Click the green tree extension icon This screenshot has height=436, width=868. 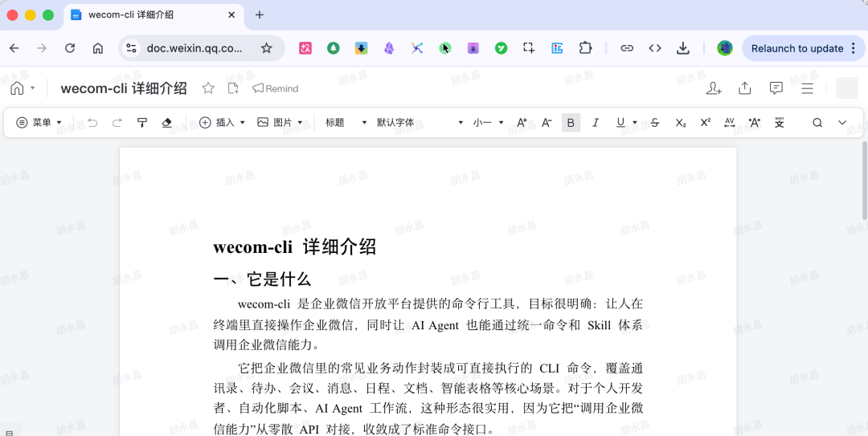[334, 48]
